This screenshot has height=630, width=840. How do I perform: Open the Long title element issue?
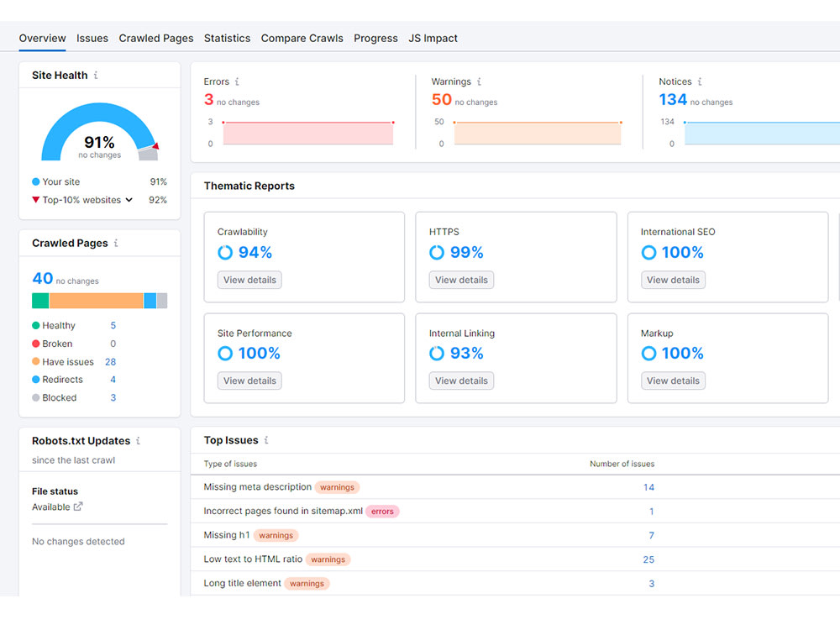pos(242,583)
